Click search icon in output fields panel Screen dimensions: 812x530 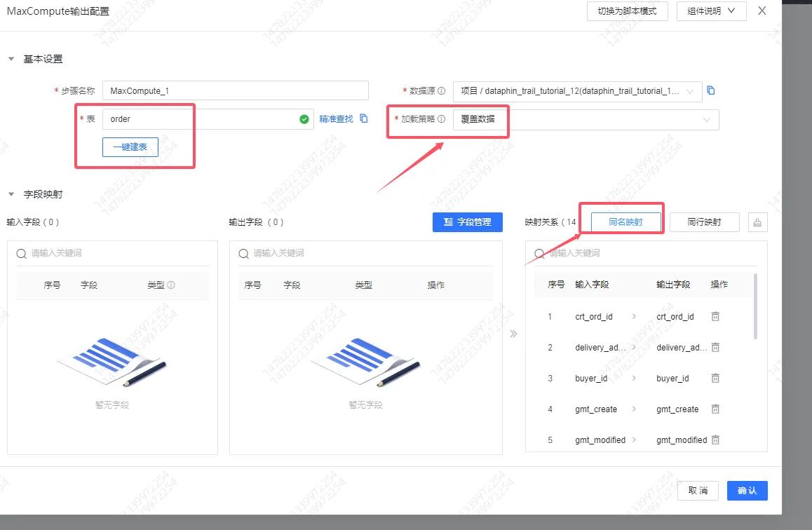click(x=243, y=254)
